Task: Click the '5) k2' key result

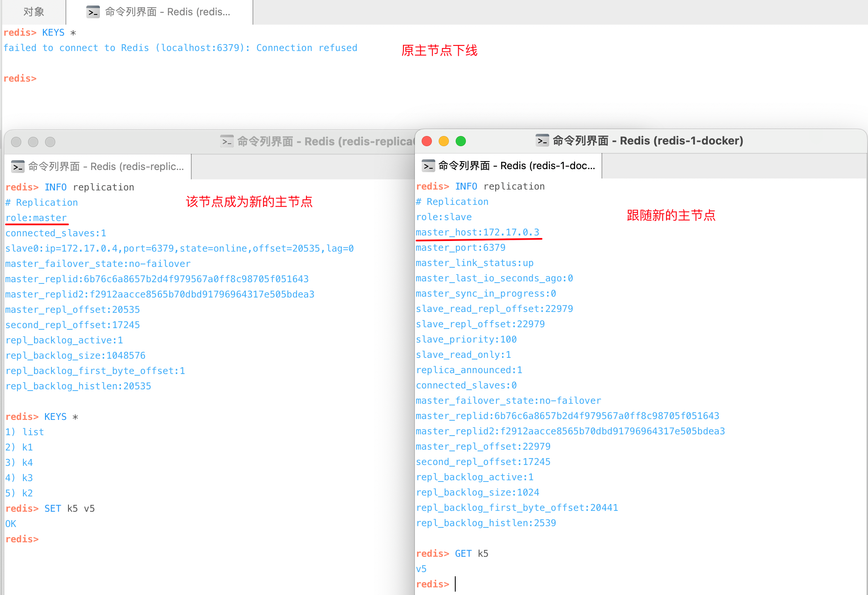Action: [19, 493]
